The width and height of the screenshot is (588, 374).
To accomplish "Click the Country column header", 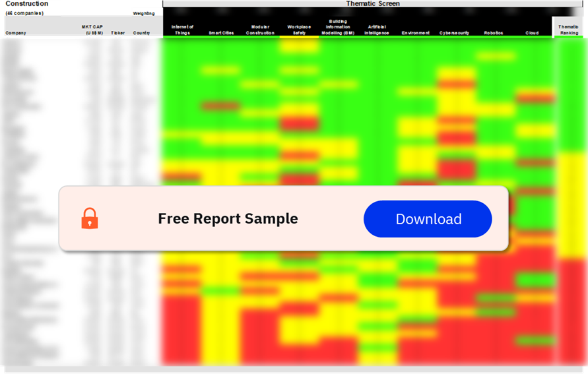I will [x=141, y=33].
